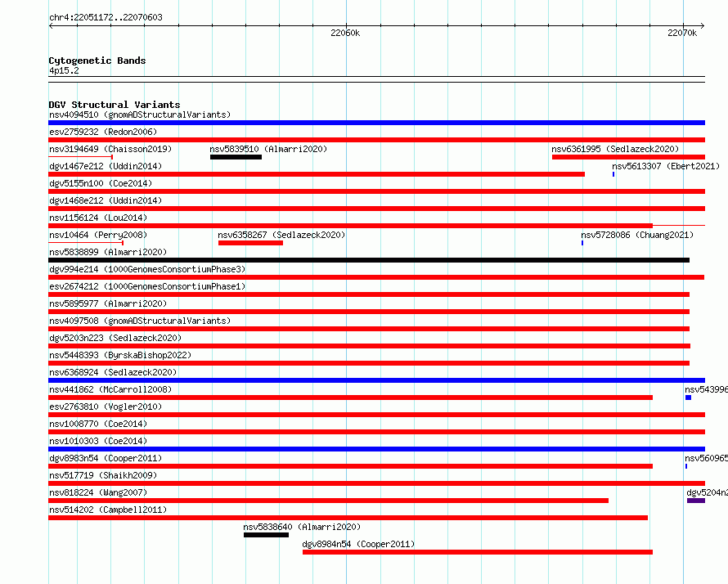Click dgv8983n54 (Cooper2011) label
Viewport: 728px width, 584px height.
[106, 458]
